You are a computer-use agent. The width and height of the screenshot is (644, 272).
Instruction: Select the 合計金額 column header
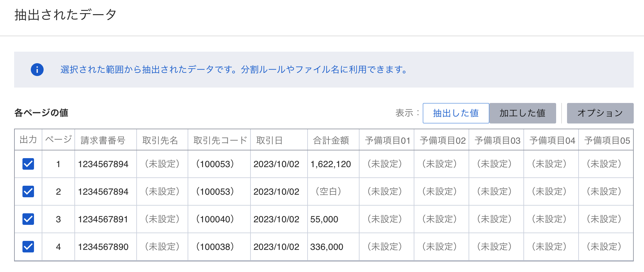click(331, 140)
